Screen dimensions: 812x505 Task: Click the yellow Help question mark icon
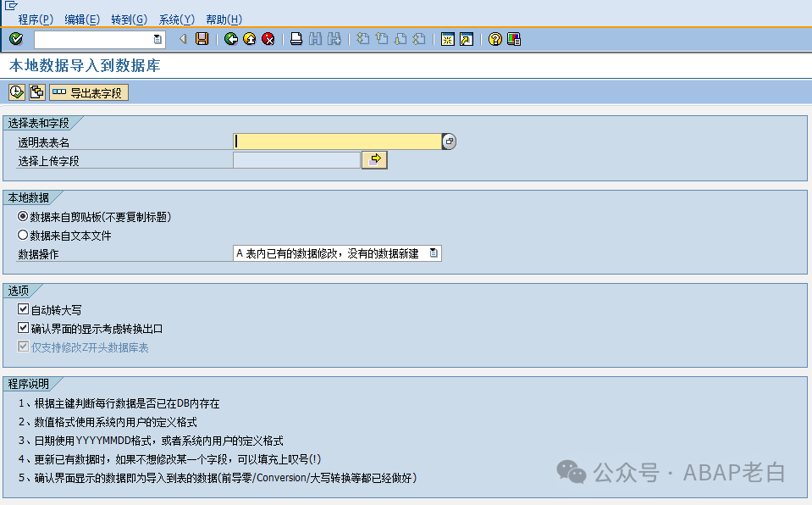495,39
